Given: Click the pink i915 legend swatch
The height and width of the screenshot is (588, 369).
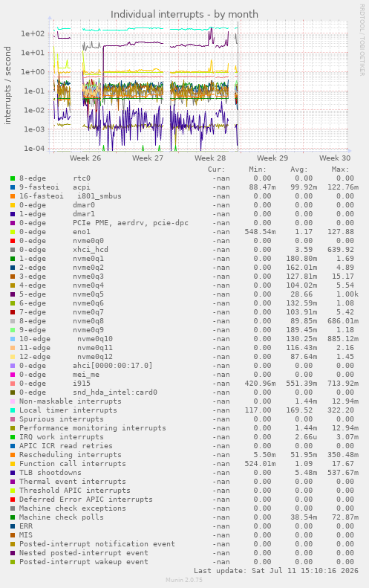Looking at the screenshot, I should pos(13,384).
